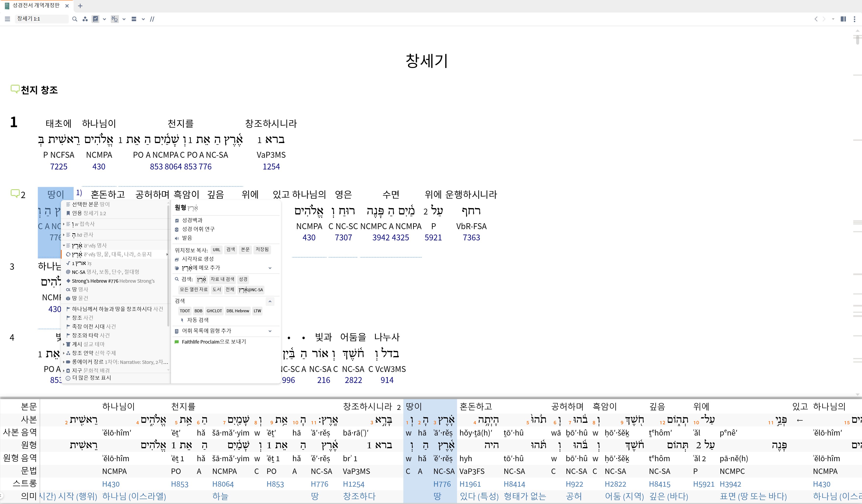Add a new tab with plus button
Viewport: 862px width, 504px height.
80,6
